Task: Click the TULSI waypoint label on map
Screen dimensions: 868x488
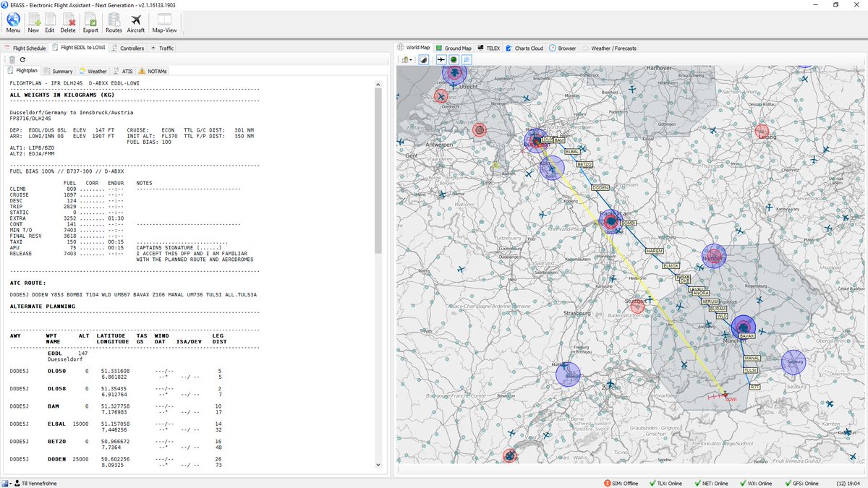Action: (x=751, y=370)
